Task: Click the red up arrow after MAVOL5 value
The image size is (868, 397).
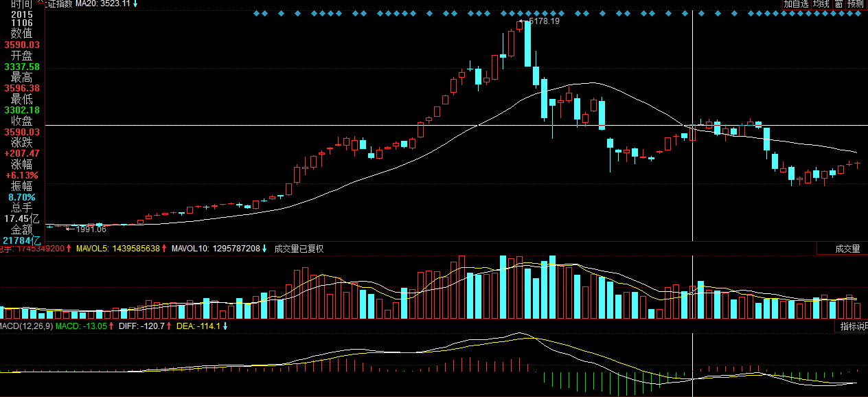Action: pyautogui.click(x=165, y=249)
